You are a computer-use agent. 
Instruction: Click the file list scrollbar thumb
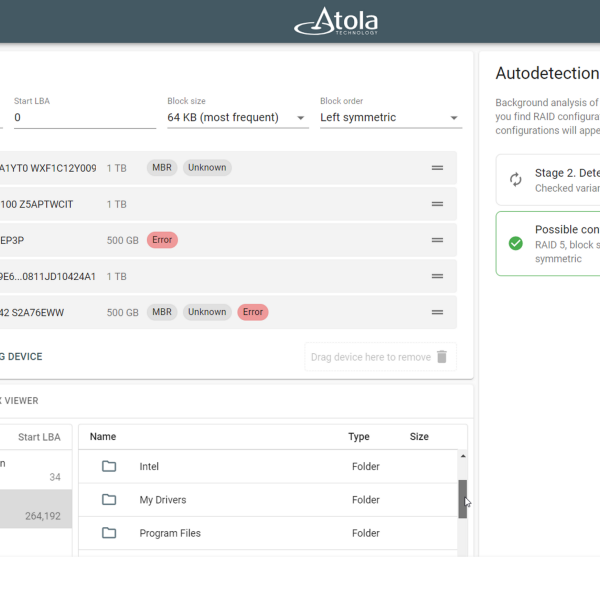click(x=463, y=499)
